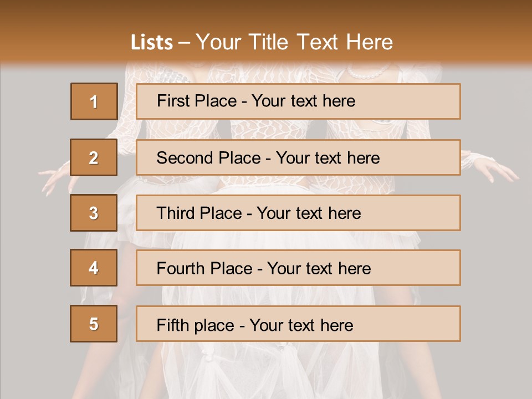Select the number 2 box
This screenshot has width=532, height=399.
click(x=94, y=157)
